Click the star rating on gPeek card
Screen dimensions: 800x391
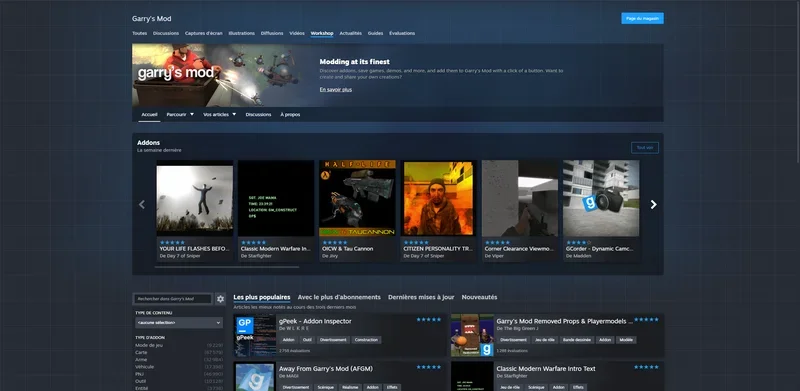click(429, 320)
